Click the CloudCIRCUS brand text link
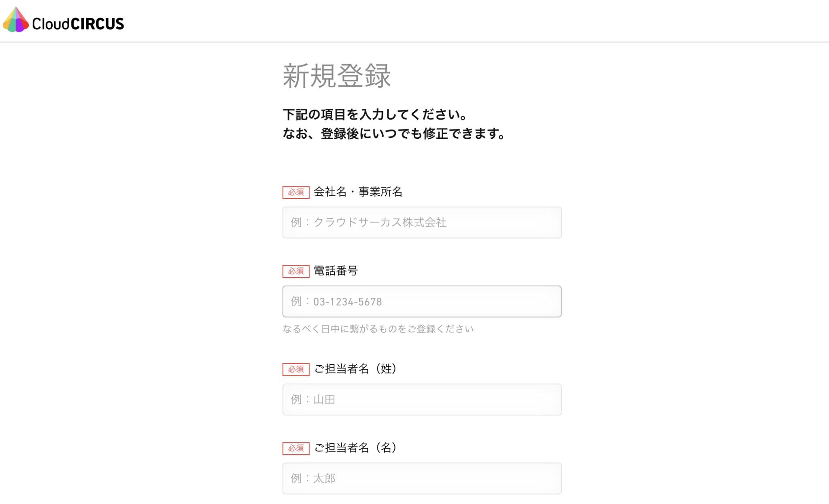 [x=78, y=23]
